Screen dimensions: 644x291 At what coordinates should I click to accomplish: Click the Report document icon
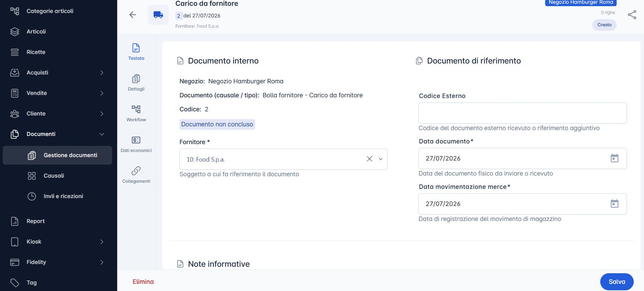pyautogui.click(x=15, y=221)
